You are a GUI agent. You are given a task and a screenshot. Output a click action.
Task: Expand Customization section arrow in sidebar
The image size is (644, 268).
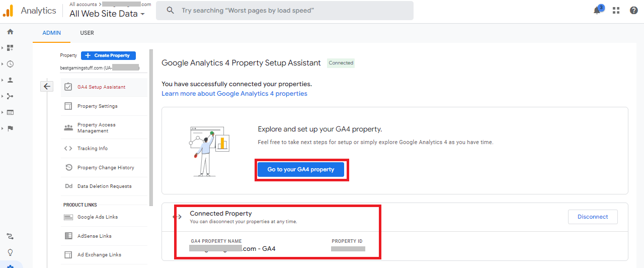coord(3,48)
